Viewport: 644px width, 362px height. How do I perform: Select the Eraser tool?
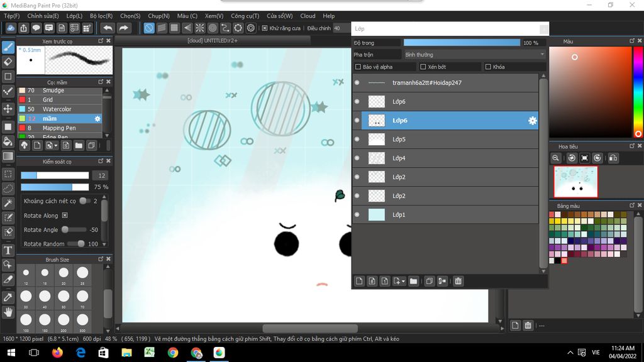(8, 62)
